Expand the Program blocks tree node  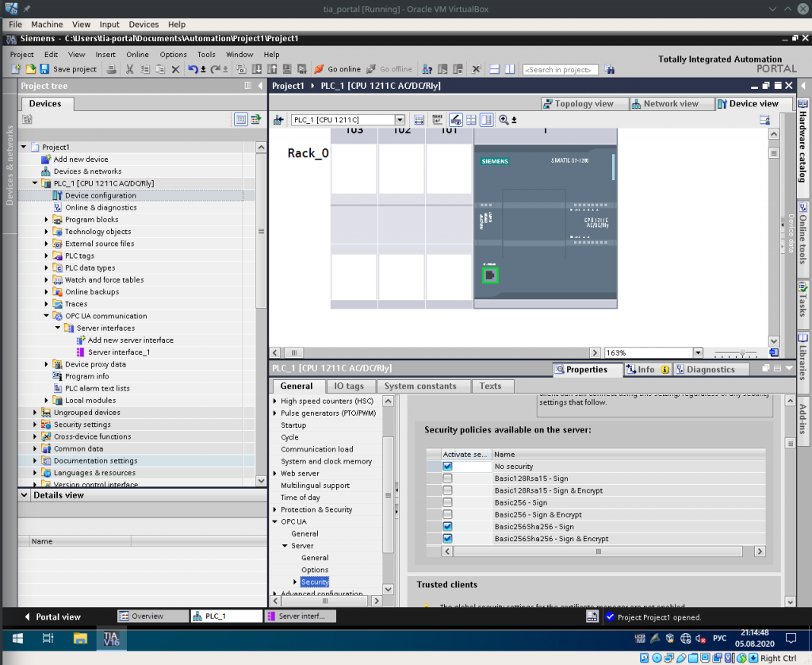(x=47, y=220)
